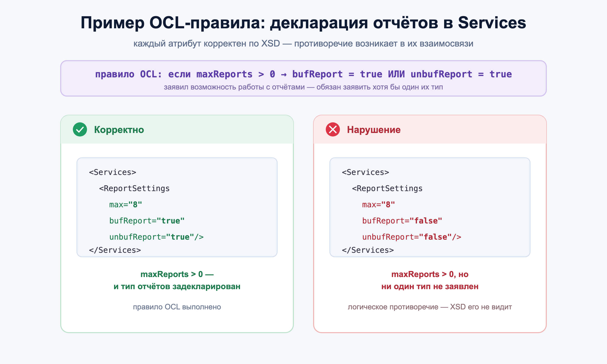Click green bufReport="true" attribute line
This screenshot has width=607, height=364.
click(147, 221)
